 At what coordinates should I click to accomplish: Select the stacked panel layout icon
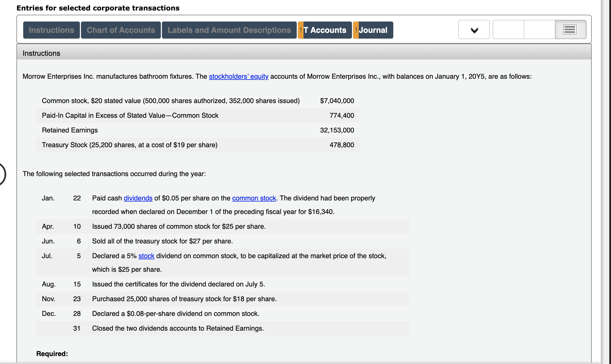[x=570, y=29]
